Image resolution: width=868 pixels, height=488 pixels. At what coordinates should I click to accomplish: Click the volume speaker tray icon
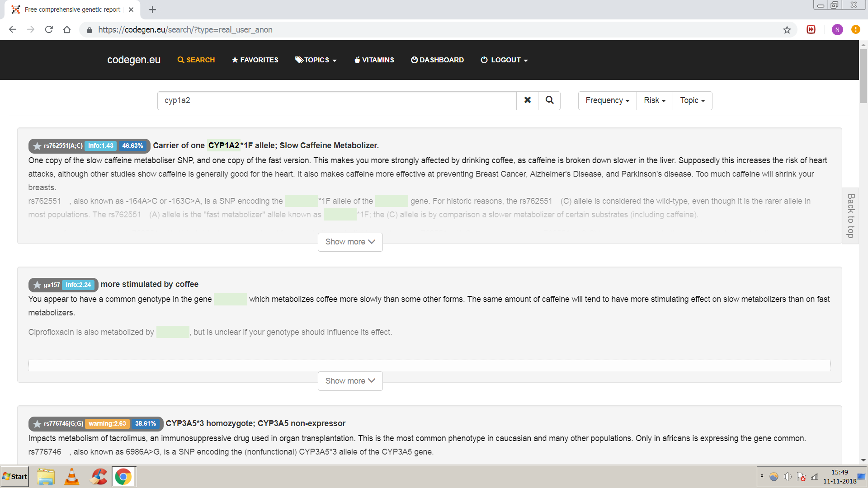coord(788,477)
